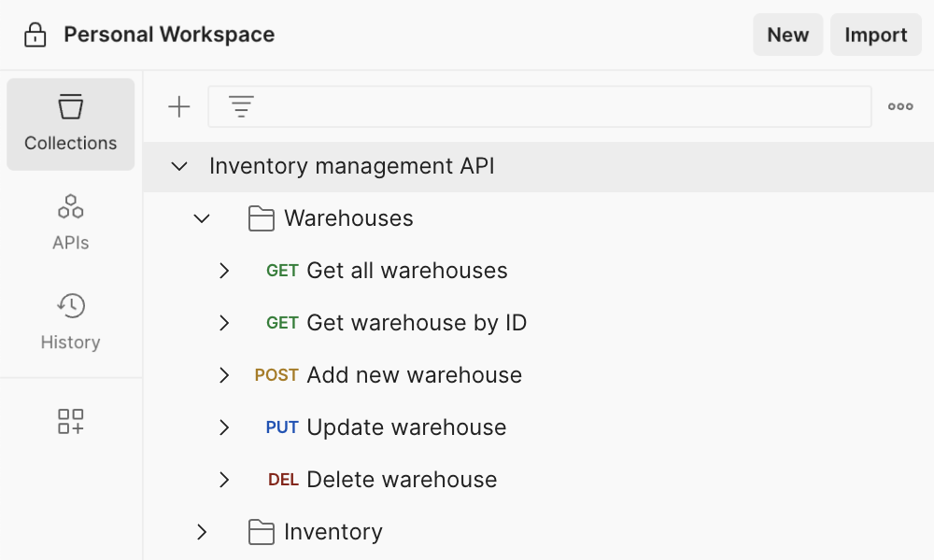Open the configure sidebar grid-plus icon
Screen dimensions: 934x560
point(71,421)
